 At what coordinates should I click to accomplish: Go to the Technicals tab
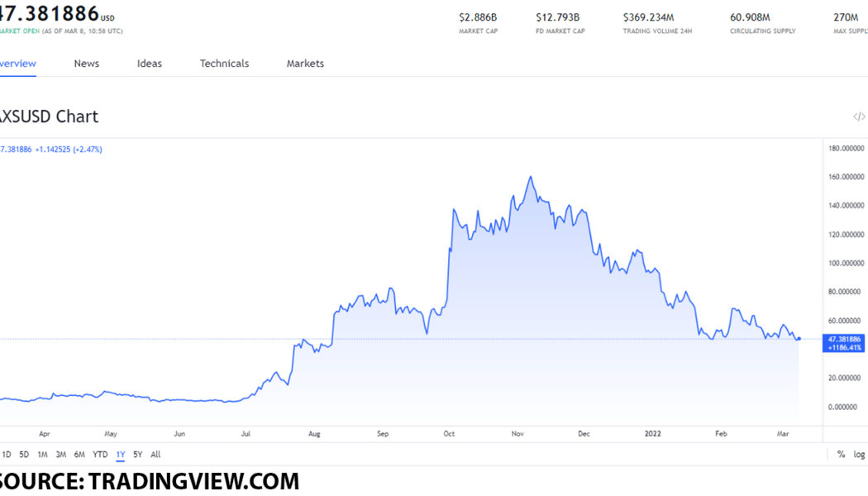224,64
